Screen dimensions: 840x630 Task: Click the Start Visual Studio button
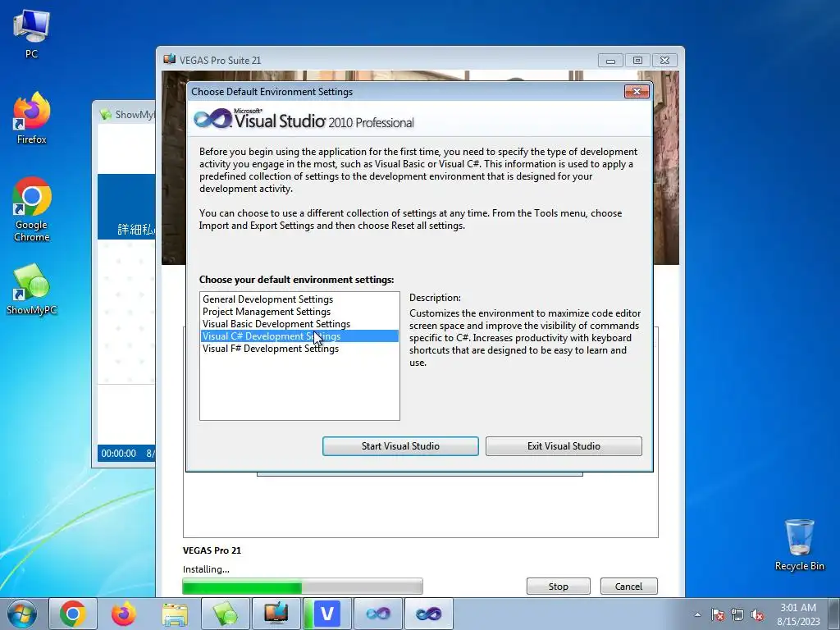coord(400,445)
